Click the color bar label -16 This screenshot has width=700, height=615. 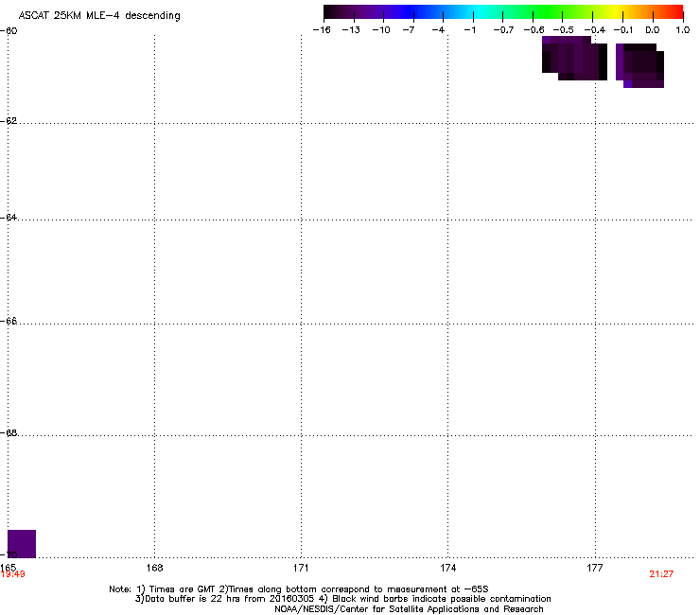tap(322, 30)
